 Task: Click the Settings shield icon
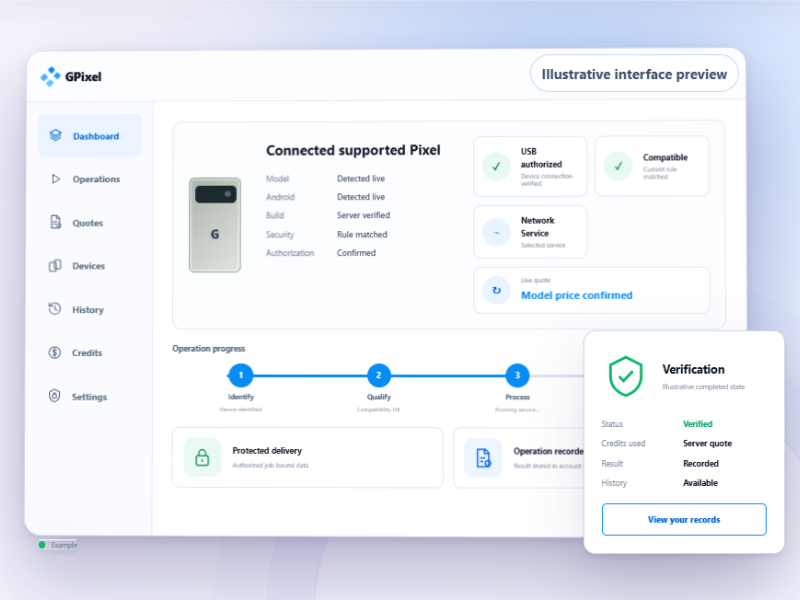(55, 396)
